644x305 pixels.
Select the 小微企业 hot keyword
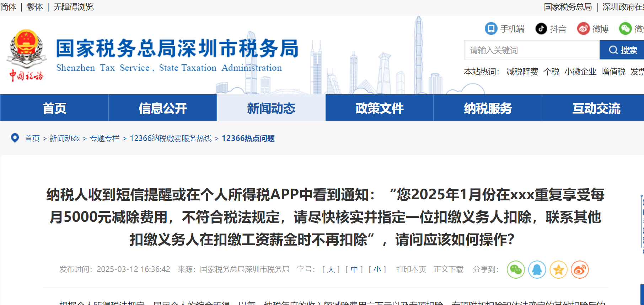(580, 72)
